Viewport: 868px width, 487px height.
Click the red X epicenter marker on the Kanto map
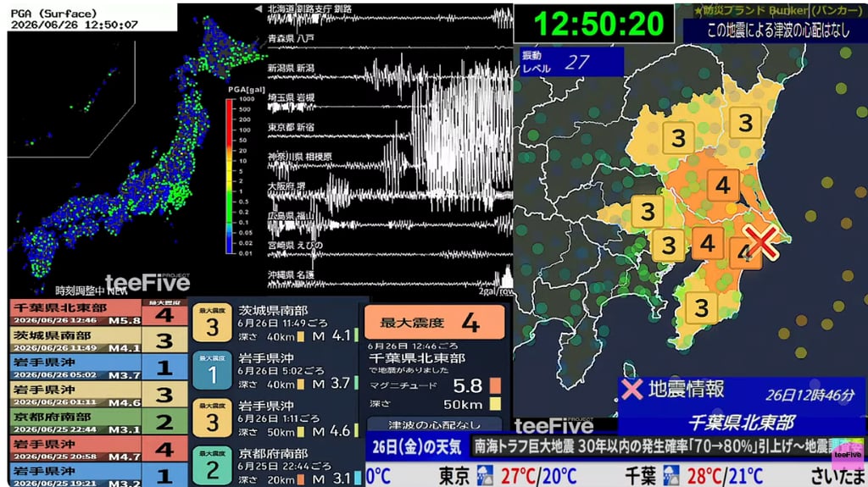click(x=761, y=242)
